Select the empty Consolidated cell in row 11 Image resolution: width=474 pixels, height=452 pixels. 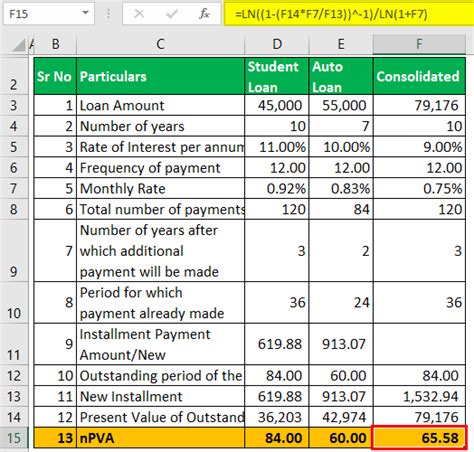419,344
